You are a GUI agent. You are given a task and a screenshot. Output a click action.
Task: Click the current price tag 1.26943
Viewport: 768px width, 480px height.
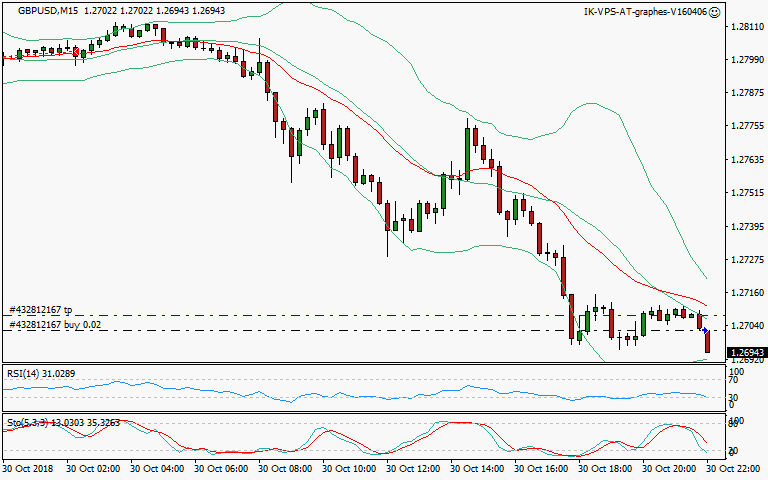click(747, 353)
